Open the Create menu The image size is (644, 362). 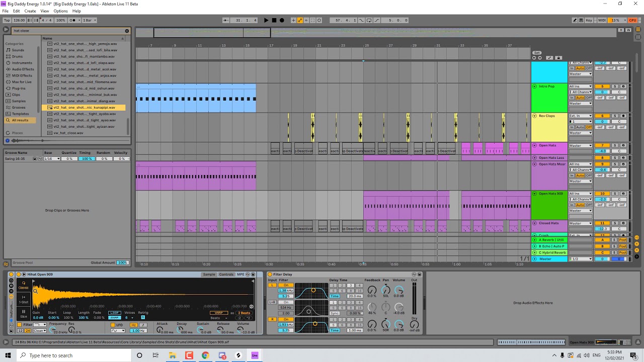(30, 11)
